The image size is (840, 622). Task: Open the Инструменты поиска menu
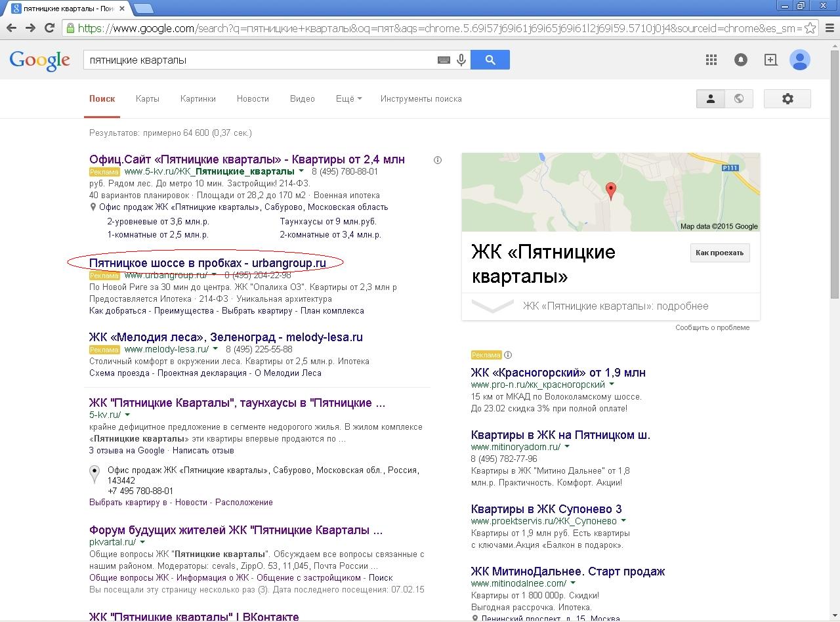pyautogui.click(x=421, y=98)
